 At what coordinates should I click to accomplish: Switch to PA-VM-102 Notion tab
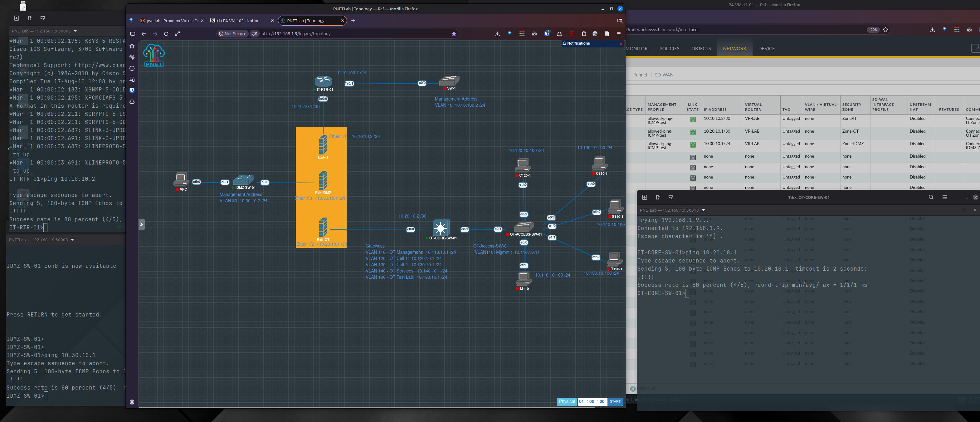click(241, 21)
